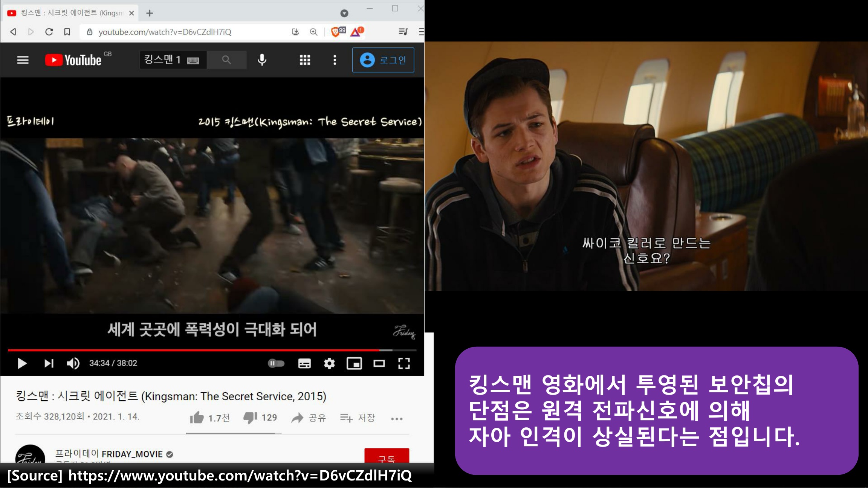Click the view count text 조회수 328,120회

point(50,416)
